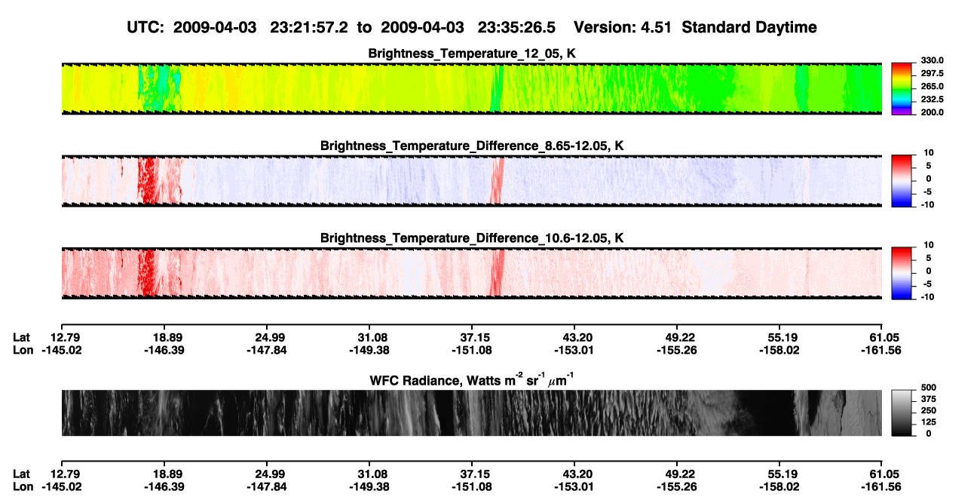Click the -10 tick on the 10.6-12.05 colorbar
The height and width of the screenshot is (503, 980).
pos(928,296)
